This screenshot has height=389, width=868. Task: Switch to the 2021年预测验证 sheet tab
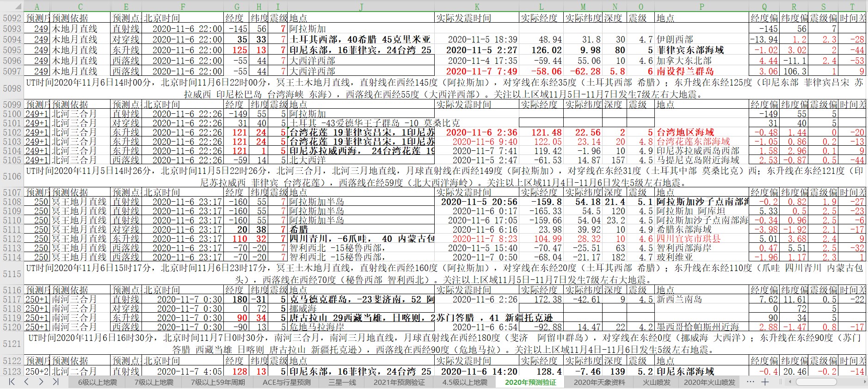click(x=399, y=382)
